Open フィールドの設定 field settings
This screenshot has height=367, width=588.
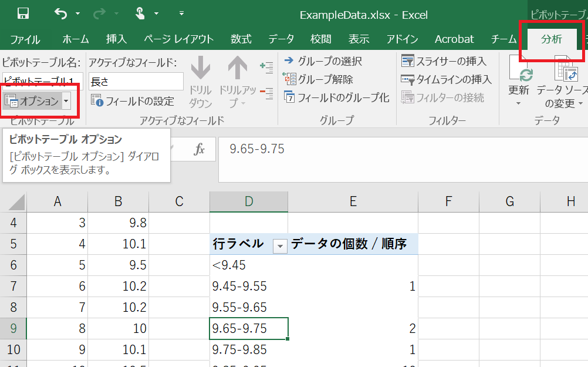click(x=133, y=101)
